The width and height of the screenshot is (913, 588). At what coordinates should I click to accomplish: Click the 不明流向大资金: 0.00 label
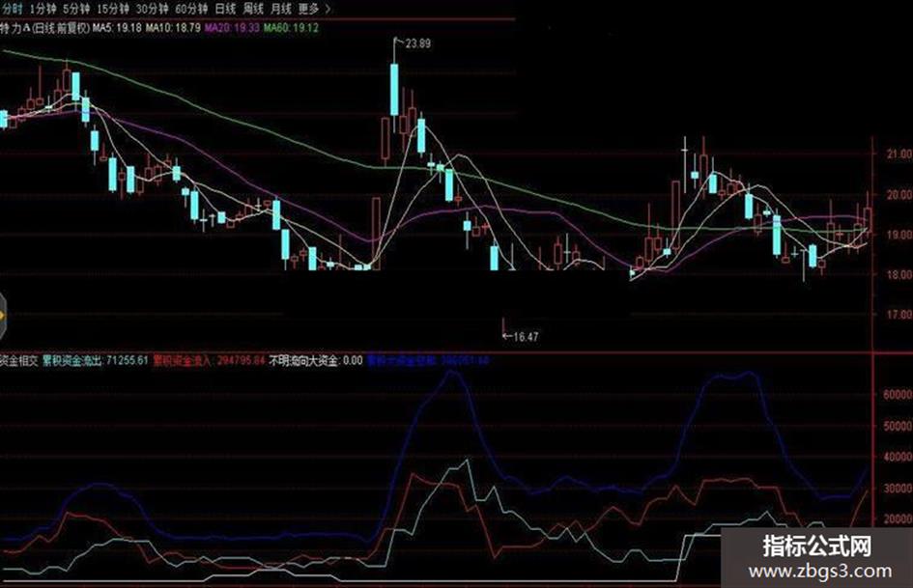click(316, 360)
